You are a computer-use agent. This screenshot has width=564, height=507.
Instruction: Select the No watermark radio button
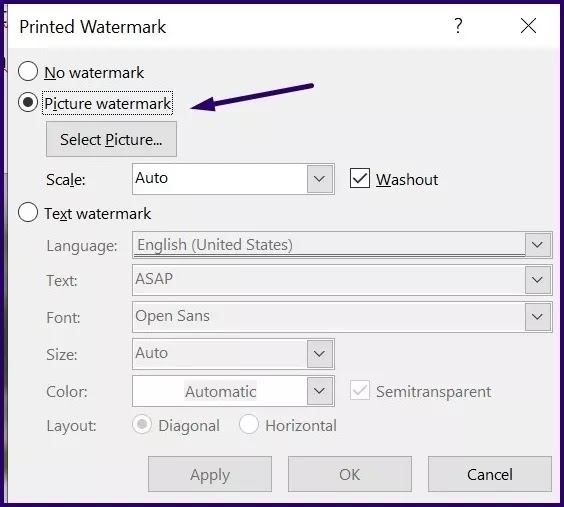pyautogui.click(x=28, y=71)
